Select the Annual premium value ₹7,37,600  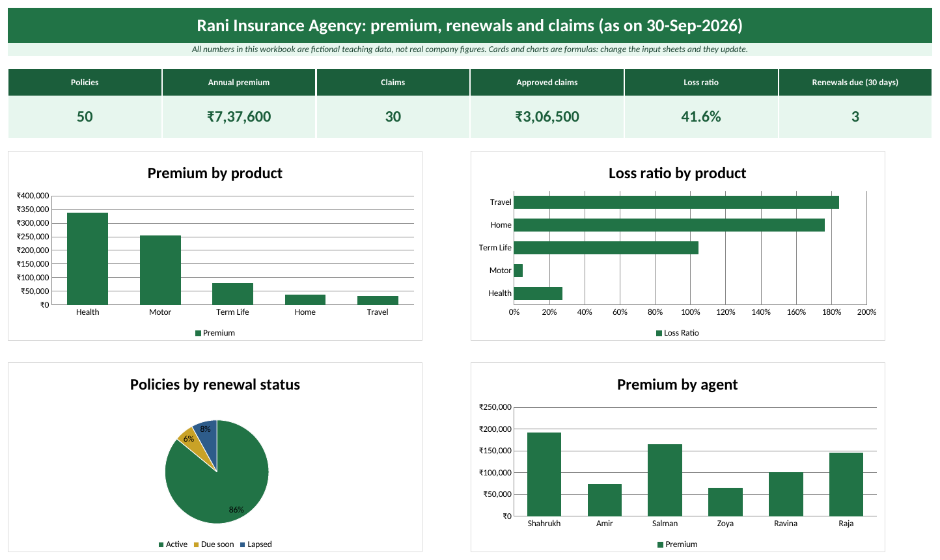239,117
